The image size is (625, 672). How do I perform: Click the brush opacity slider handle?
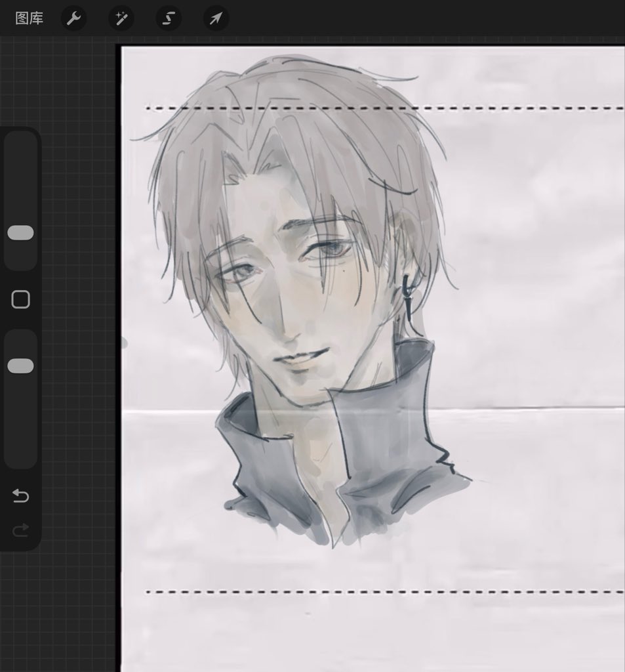click(20, 366)
